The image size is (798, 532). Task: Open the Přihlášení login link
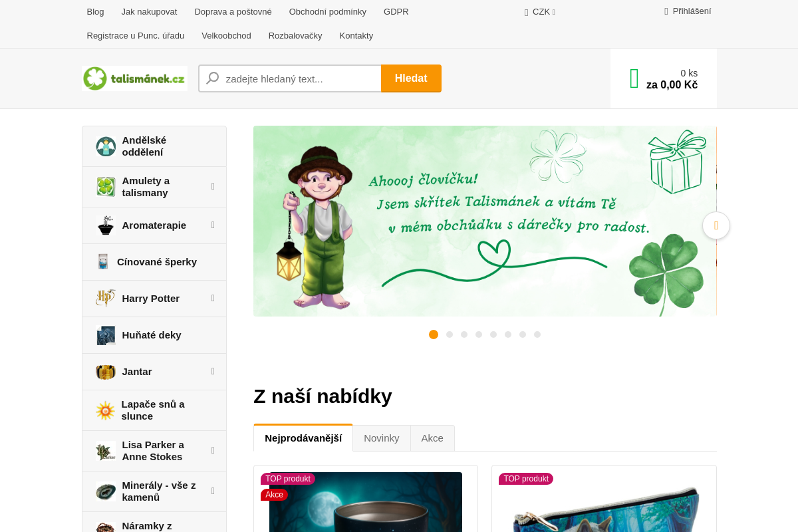(x=688, y=11)
